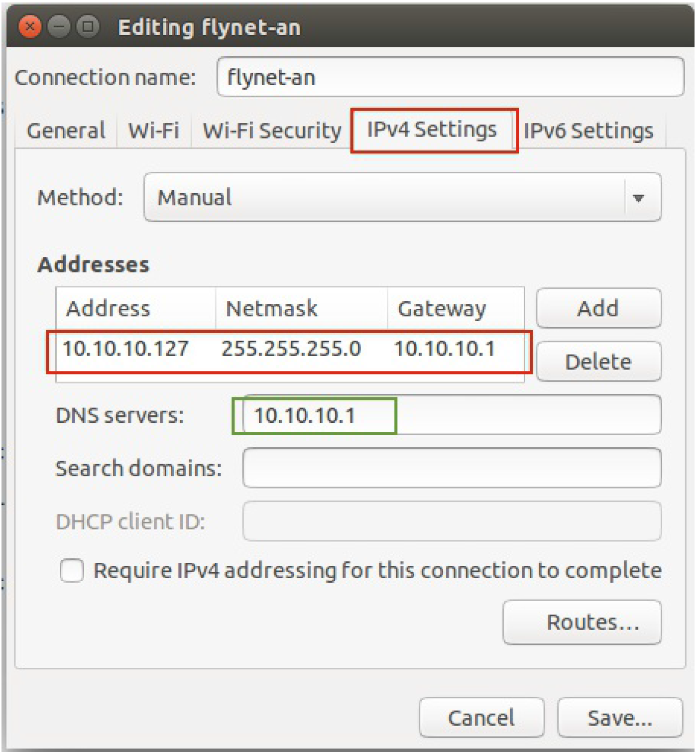The height and width of the screenshot is (756, 700).
Task: Go to Wi-Fi Security tab
Action: 272,130
